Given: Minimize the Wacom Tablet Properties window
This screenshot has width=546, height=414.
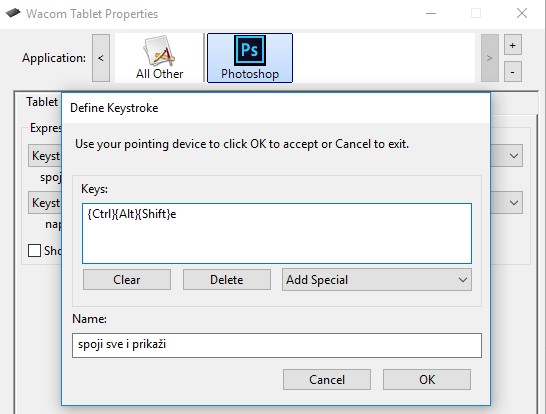Looking at the screenshot, I should 431,14.
